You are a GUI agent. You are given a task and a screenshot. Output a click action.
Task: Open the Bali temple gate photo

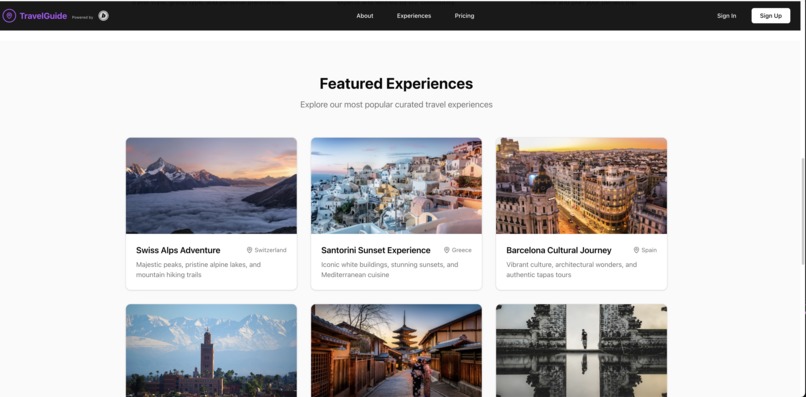coord(581,350)
